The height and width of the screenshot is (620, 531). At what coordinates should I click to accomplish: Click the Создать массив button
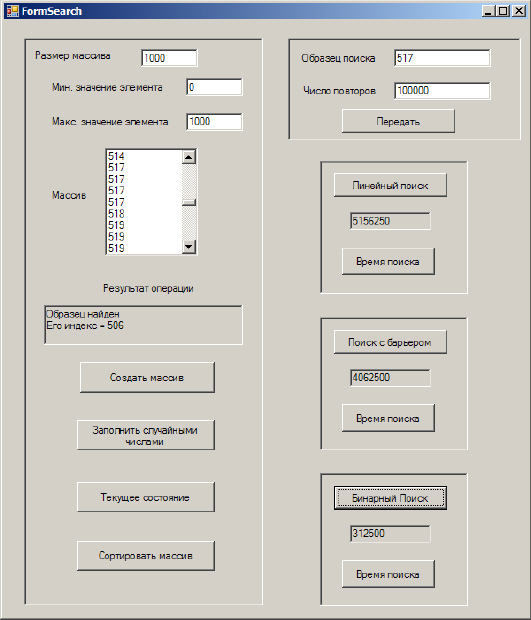[147, 378]
